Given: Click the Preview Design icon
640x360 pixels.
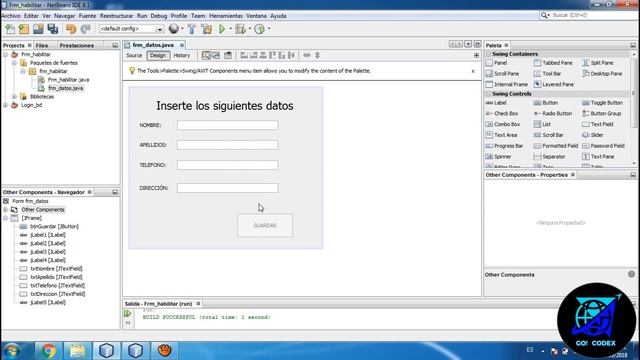Looking at the screenshot, I should pos(228,55).
